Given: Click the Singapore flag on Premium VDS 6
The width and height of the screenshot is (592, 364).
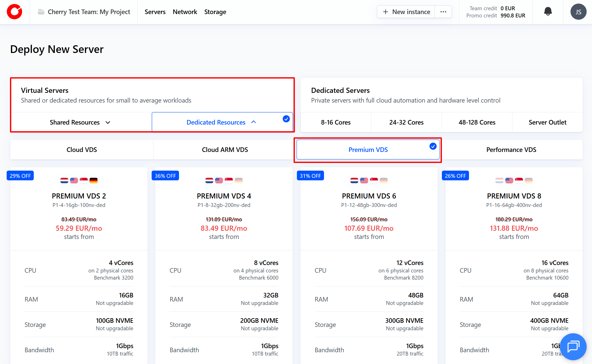Looking at the screenshot, I should pyautogui.click(x=374, y=180).
